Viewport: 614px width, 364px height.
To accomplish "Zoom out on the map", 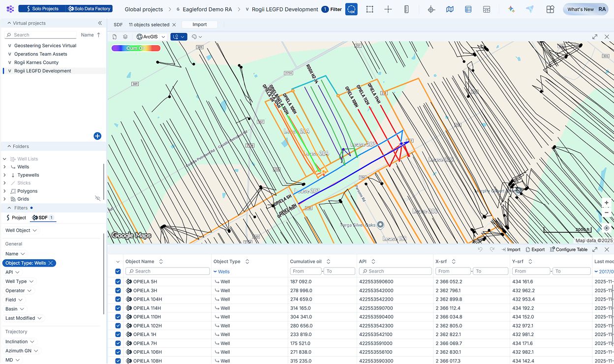I will (x=607, y=213).
